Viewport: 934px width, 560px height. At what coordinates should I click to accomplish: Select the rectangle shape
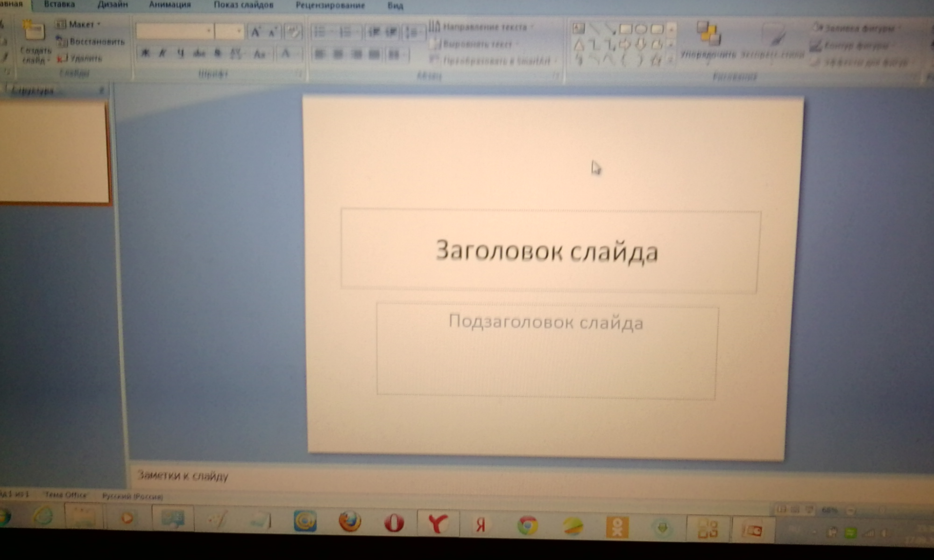625,29
